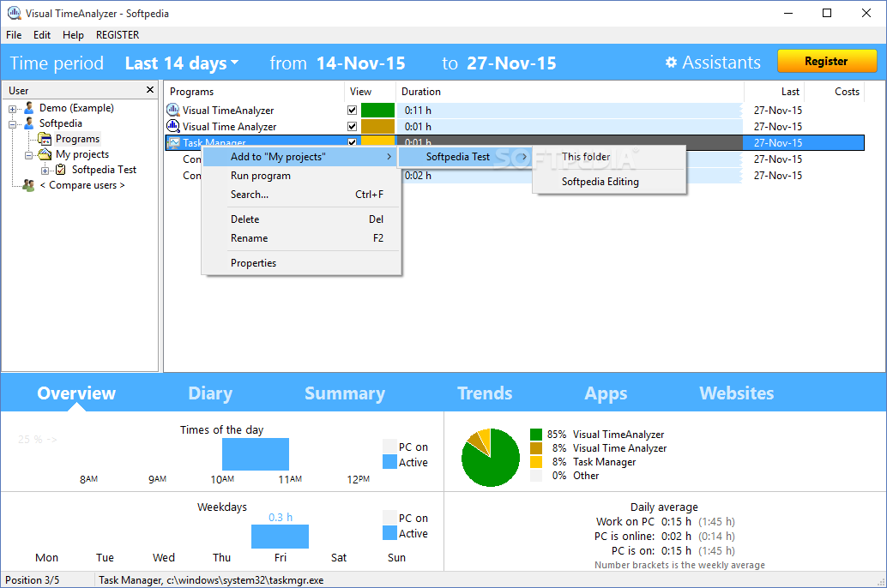Switch to the Apps tab
Image resolution: width=887 pixels, height=588 pixels.
click(606, 393)
